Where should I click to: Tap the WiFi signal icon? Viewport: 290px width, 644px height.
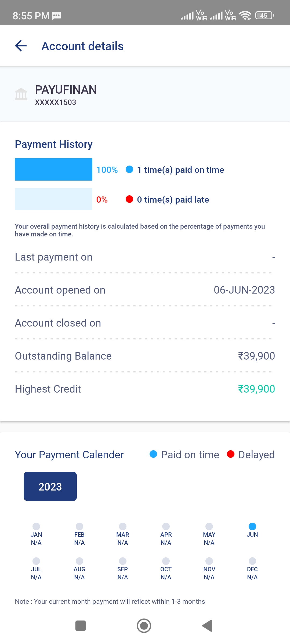(245, 16)
